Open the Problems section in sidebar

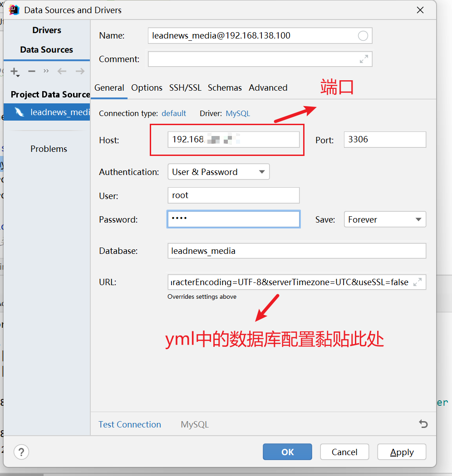(x=49, y=149)
